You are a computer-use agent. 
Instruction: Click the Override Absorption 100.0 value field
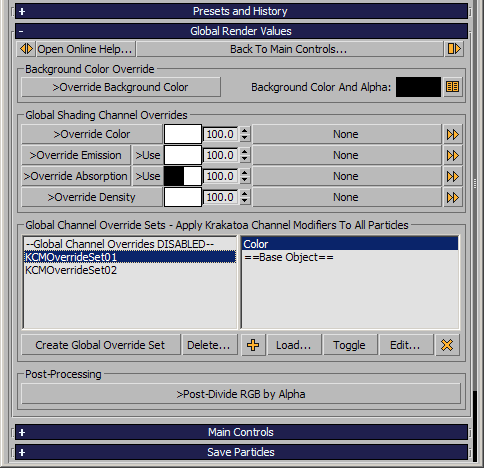point(221,176)
